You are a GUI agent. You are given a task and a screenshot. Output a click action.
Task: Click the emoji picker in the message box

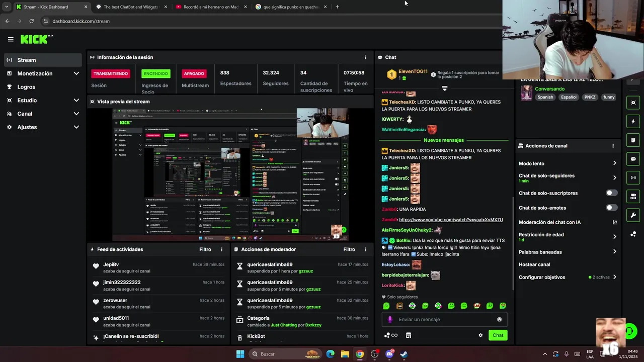(499, 319)
